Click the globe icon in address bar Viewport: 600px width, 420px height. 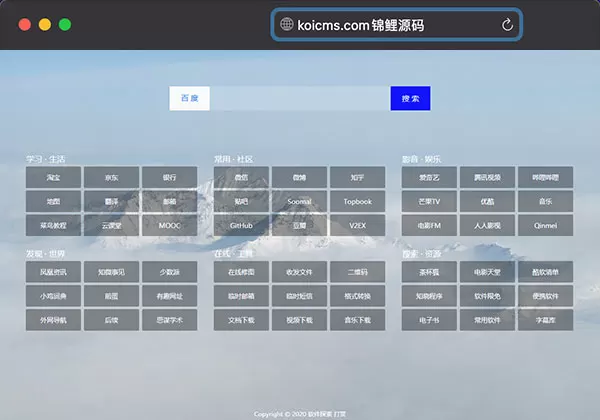pos(287,24)
